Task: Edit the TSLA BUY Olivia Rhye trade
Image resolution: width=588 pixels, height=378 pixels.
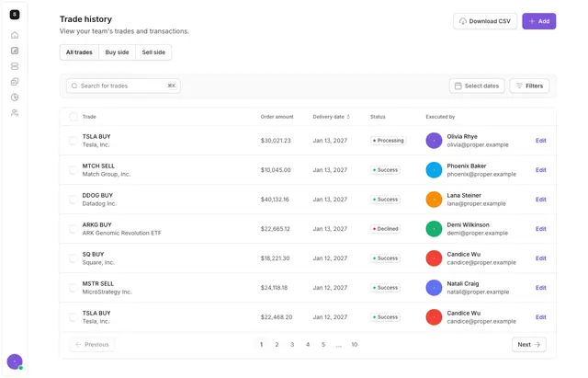Action: [541, 141]
